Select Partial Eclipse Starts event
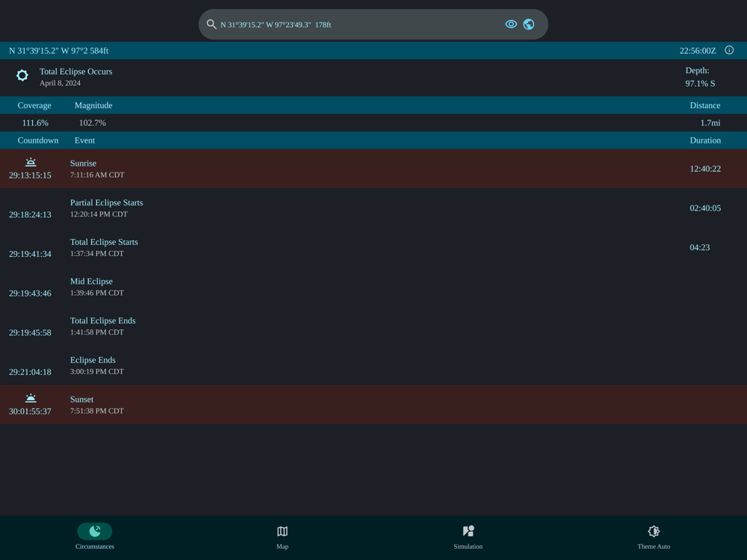The width and height of the screenshot is (747, 560). (x=107, y=202)
